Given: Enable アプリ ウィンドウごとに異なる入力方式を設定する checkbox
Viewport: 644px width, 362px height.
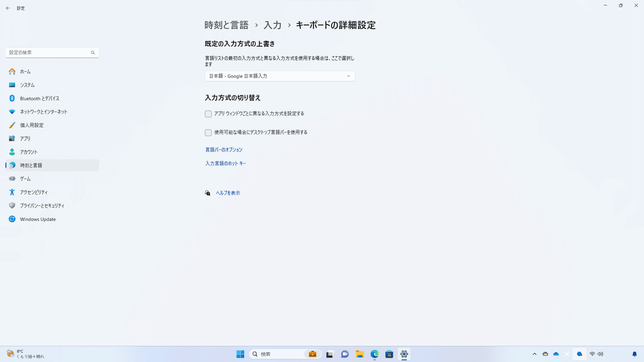Looking at the screenshot, I should [208, 114].
